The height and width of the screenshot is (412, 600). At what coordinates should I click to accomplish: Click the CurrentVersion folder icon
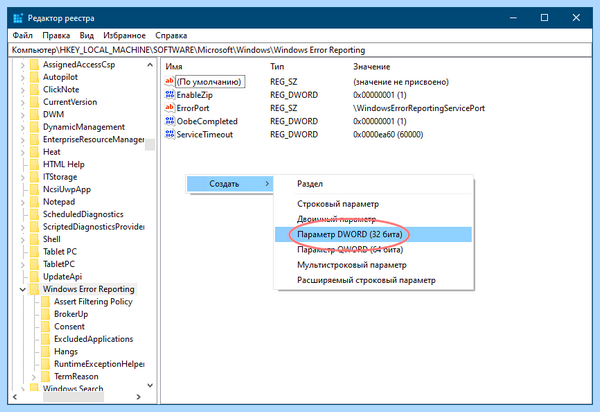tap(34, 102)
